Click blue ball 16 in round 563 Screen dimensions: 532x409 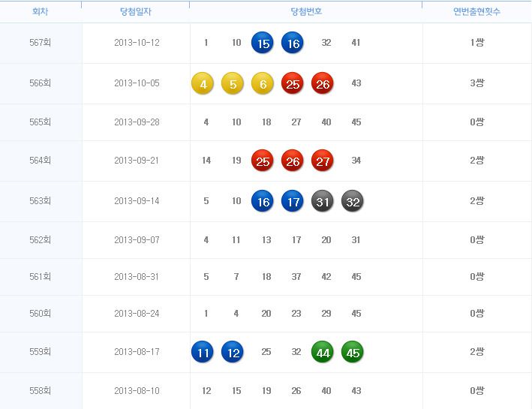click(x=263, y=201)
